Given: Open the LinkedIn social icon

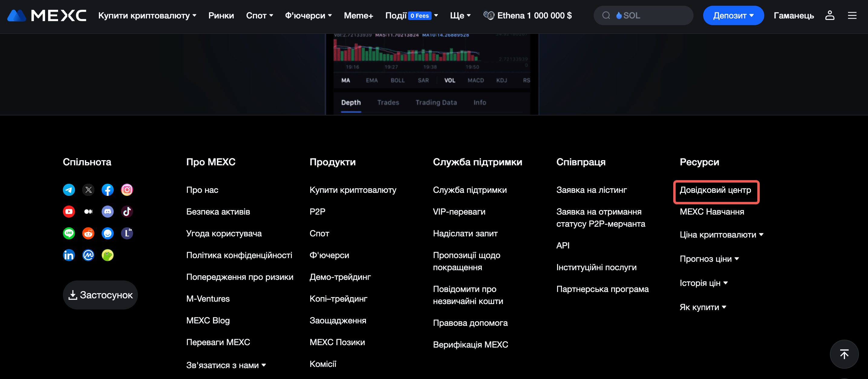Looking at the screenshot, I should coord(69,255).
